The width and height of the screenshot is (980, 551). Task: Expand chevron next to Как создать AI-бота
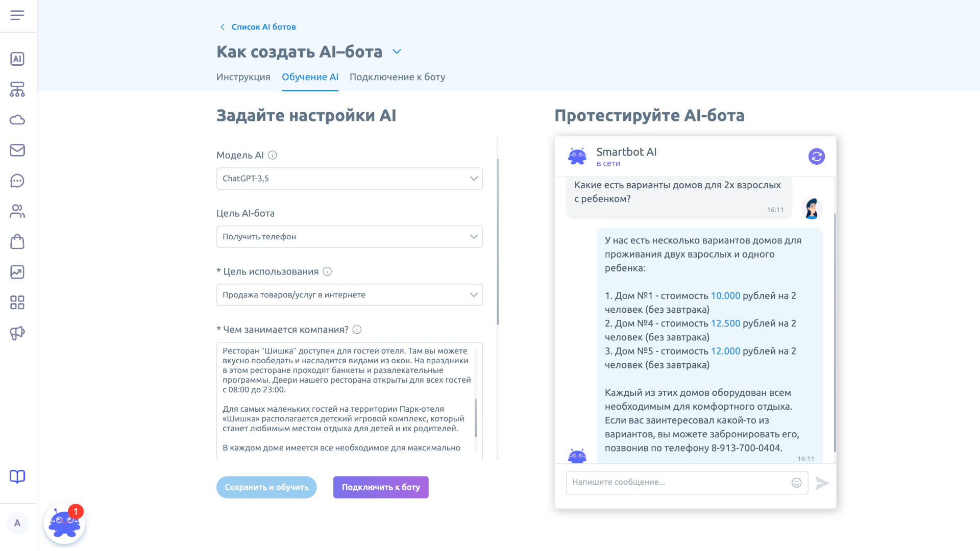point(397,52)
